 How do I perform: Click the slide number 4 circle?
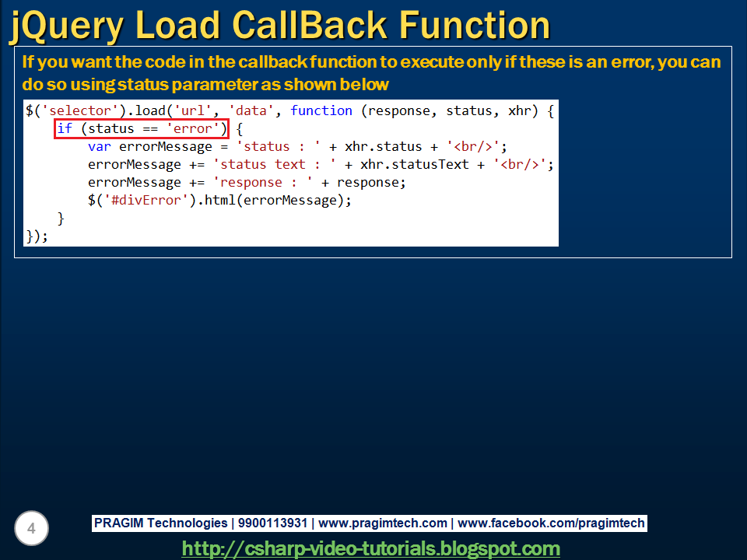coord(31,528)
